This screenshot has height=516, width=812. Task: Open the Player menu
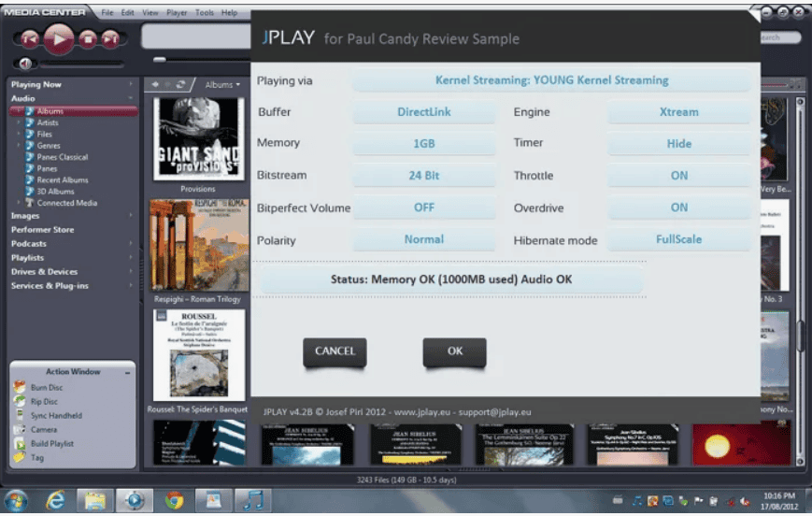[177, 12]
